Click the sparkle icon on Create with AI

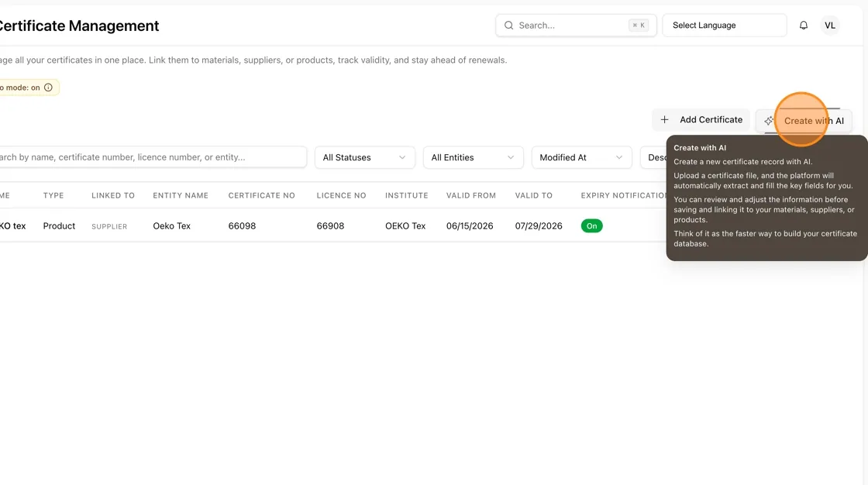point(769,121)
